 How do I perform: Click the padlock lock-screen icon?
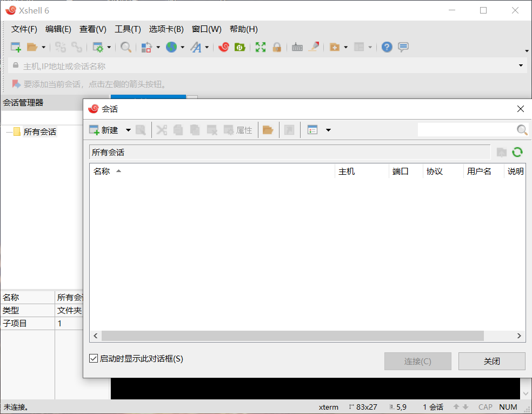pos(277,47)
